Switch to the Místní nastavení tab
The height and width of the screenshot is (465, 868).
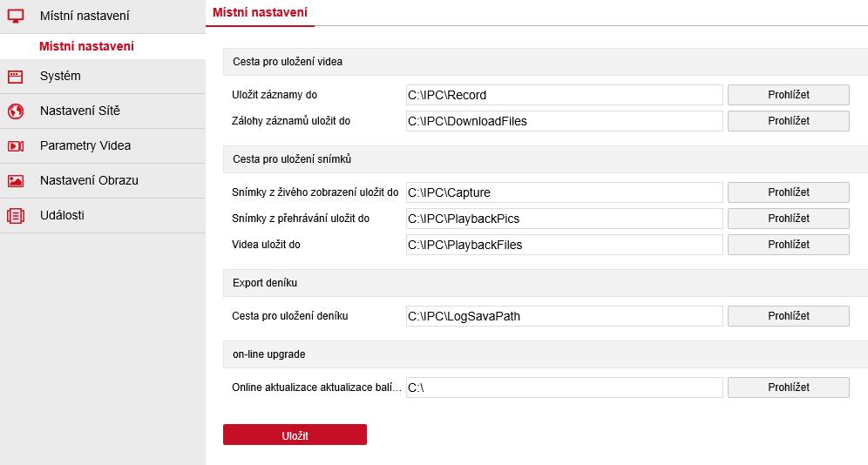coord(260,12)
